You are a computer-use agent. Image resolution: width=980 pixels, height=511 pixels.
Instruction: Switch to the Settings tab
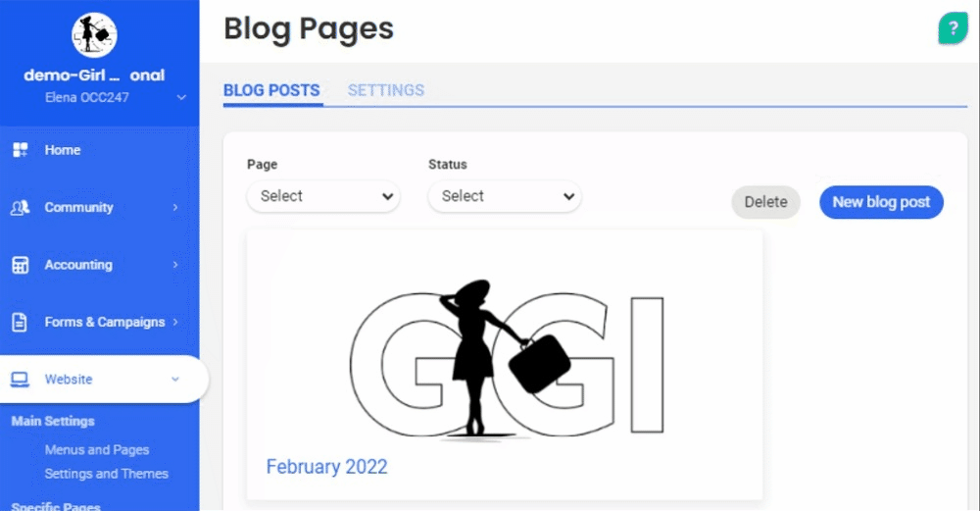pyautogui.click(x=386, y=90)
